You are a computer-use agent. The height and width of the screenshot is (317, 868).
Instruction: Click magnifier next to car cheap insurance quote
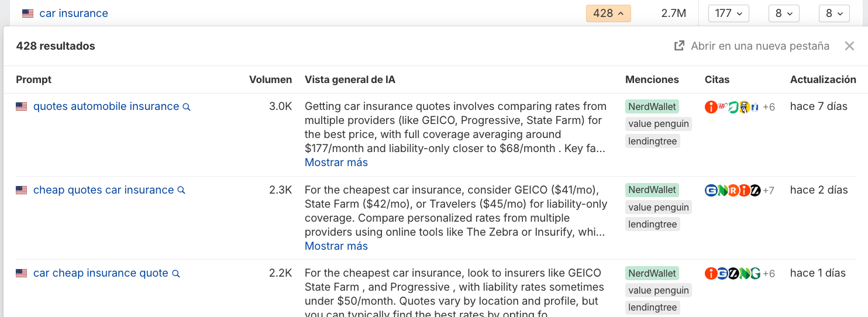click(175, 274)
